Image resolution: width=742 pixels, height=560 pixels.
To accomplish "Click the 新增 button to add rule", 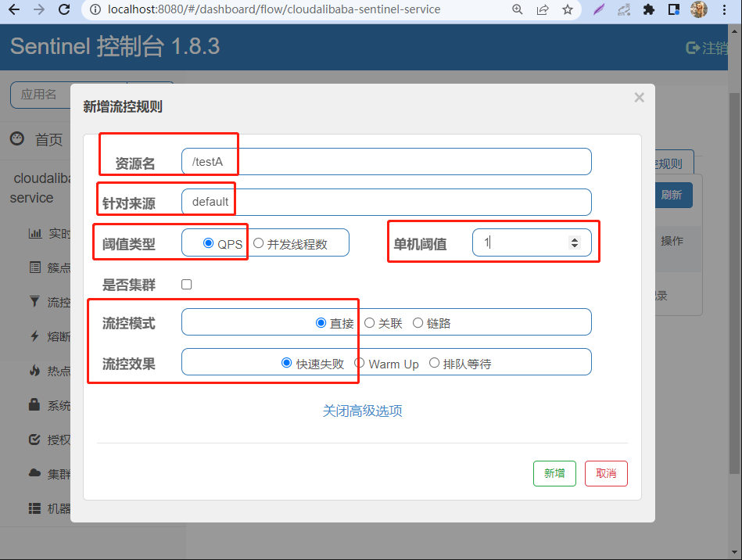I will (554, 473).
